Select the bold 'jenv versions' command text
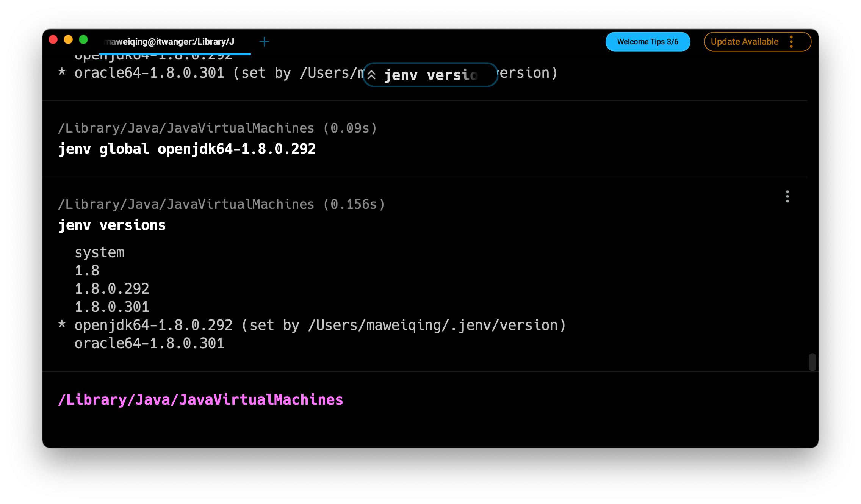This screenshot has width=861, height=504. pos(112,225)
